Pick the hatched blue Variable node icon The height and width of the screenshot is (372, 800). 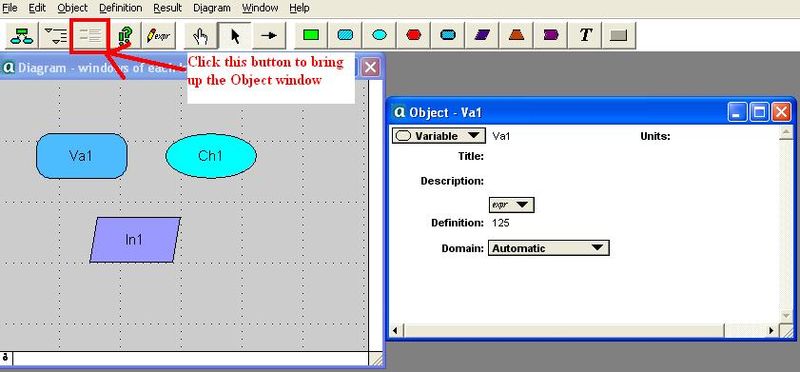[345, 35]
